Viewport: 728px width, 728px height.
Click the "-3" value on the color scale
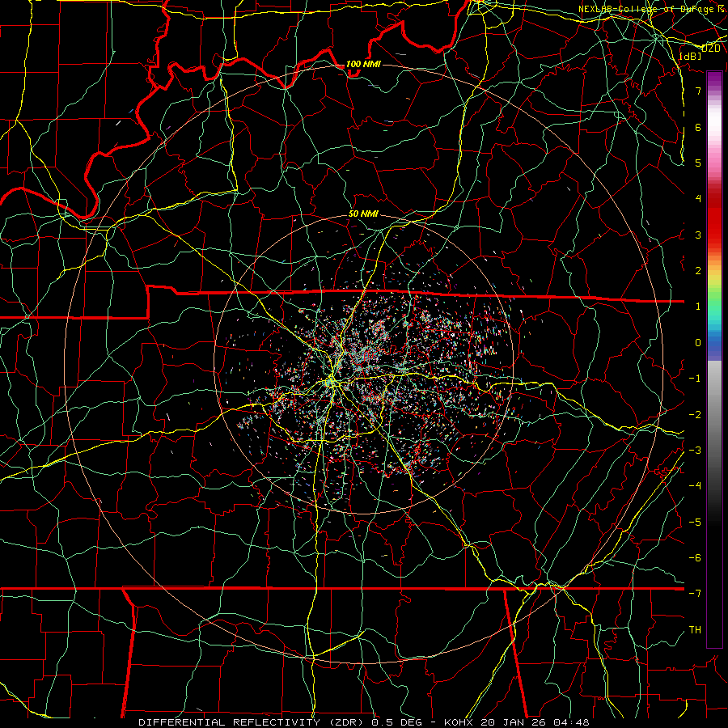695,451
